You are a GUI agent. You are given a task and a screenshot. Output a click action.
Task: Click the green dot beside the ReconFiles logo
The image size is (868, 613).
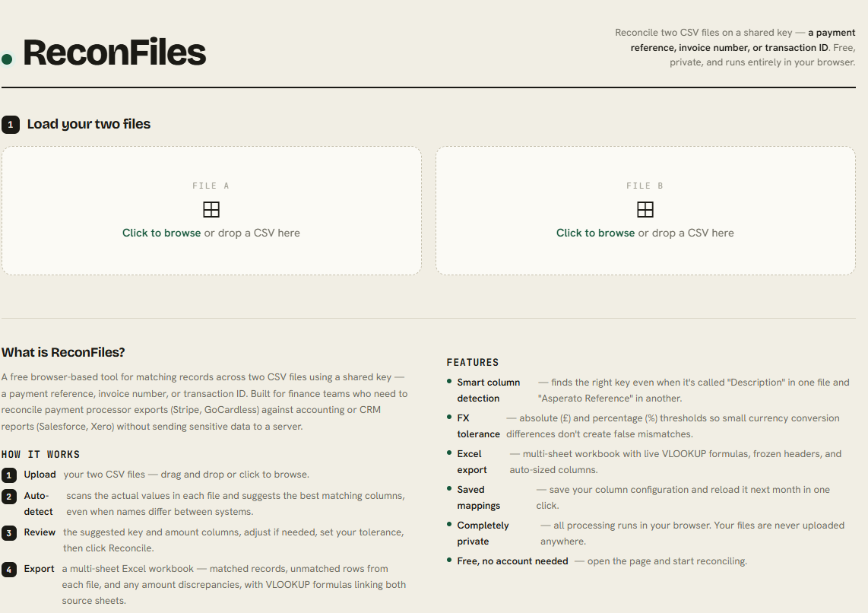[7, 59]
